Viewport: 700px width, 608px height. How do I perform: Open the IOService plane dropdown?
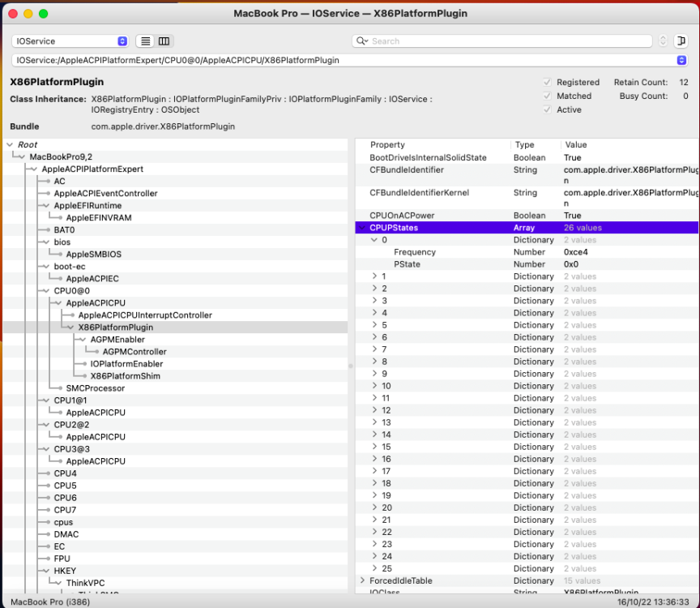(x=70, y=41)
